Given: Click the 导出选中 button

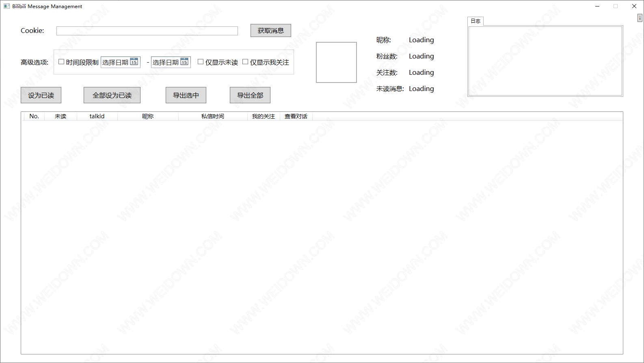Looking at the screenshot, I should (x=186, y=95).
